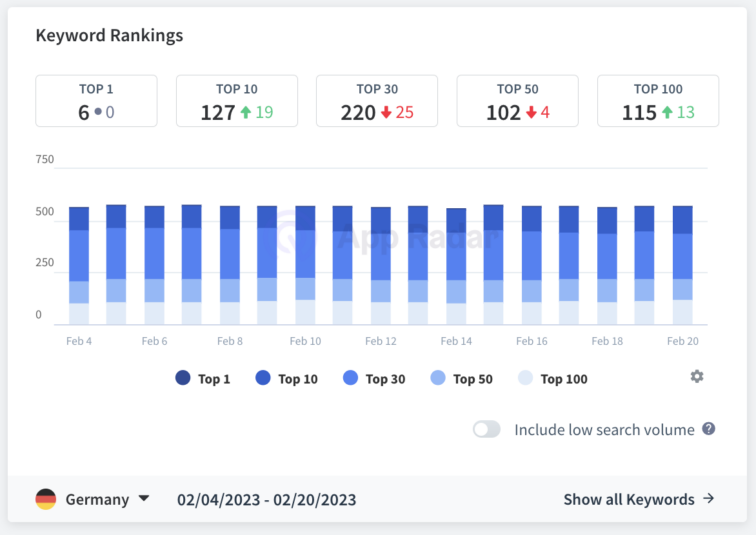Open the date range 02/04/2023 - 02/20/2023 picker

click(266, 499)
